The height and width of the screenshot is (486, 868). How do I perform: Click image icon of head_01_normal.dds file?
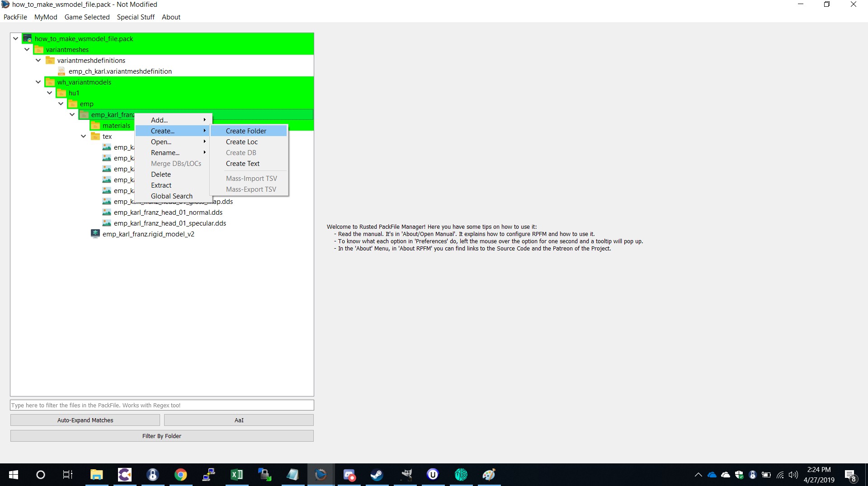click(107, 212)
